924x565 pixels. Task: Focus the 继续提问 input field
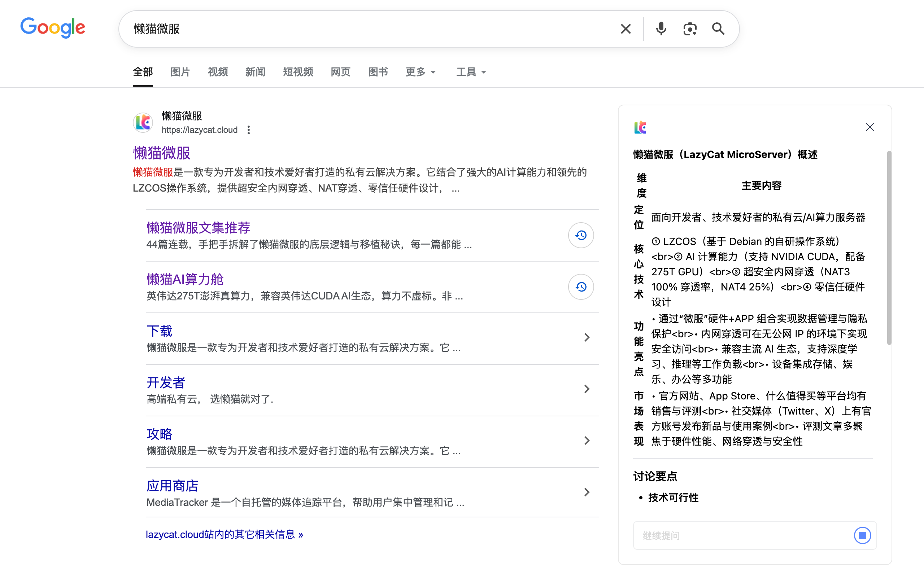tap(742, 535)
